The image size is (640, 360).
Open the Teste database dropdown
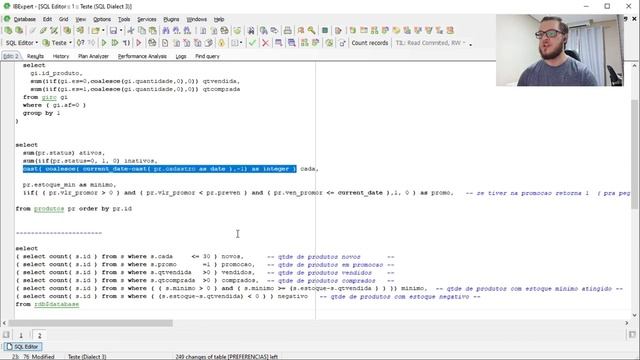pos(58,43)
